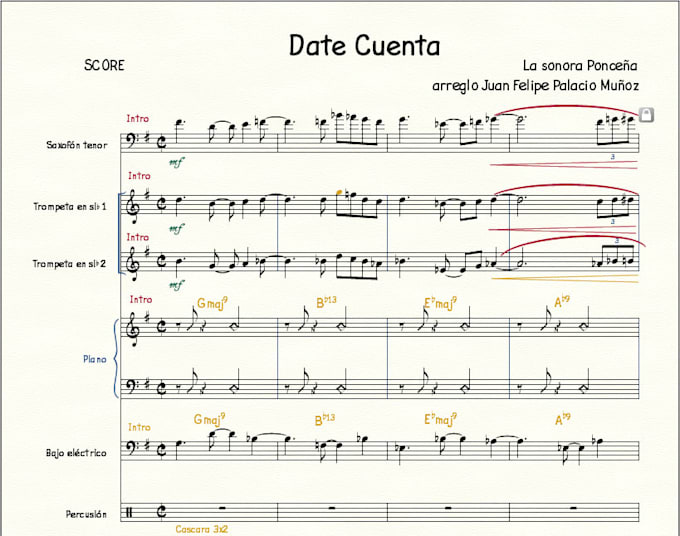Click the common time signature on Percusión staff
This screenshot has width=680, height=536.
161,513
